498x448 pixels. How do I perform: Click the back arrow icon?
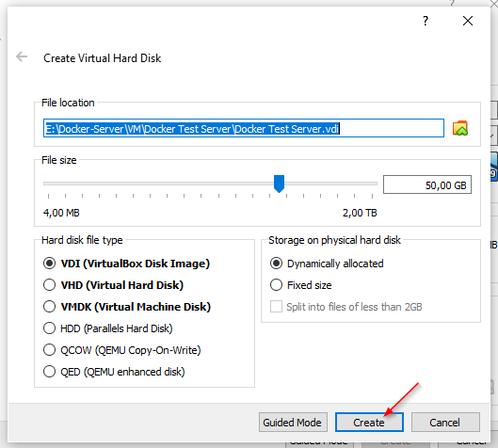pos(22,57)
